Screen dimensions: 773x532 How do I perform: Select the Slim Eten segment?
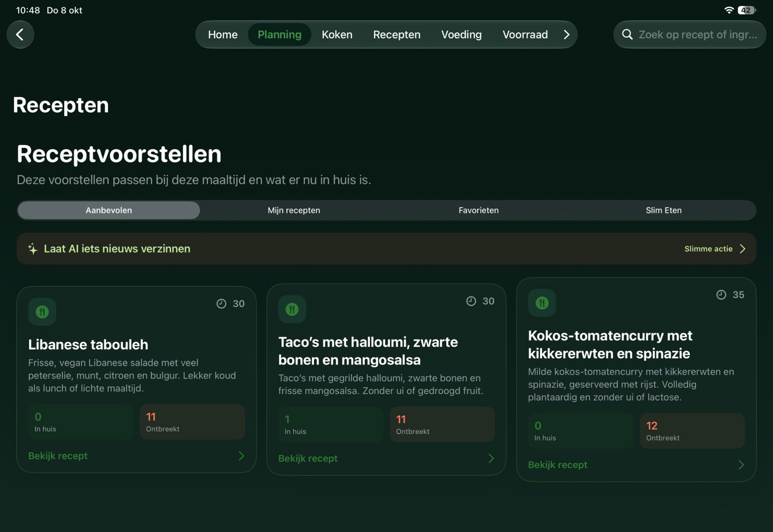(664, 210)
